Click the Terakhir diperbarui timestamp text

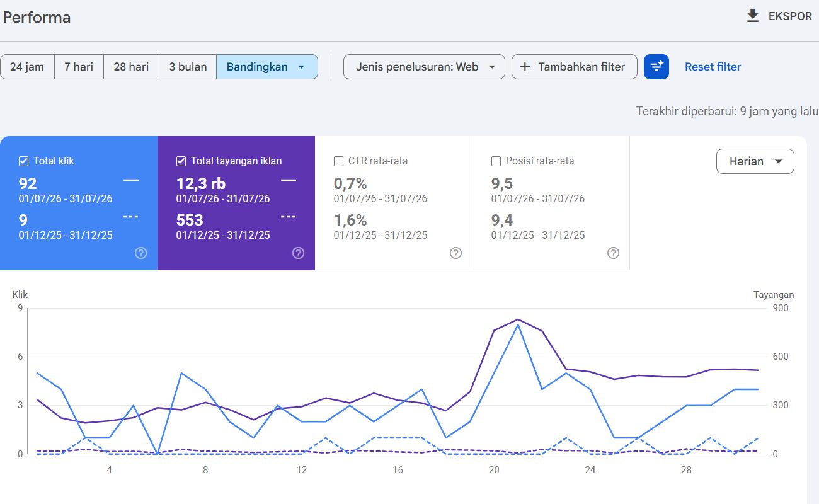click(x=727, y=112)
